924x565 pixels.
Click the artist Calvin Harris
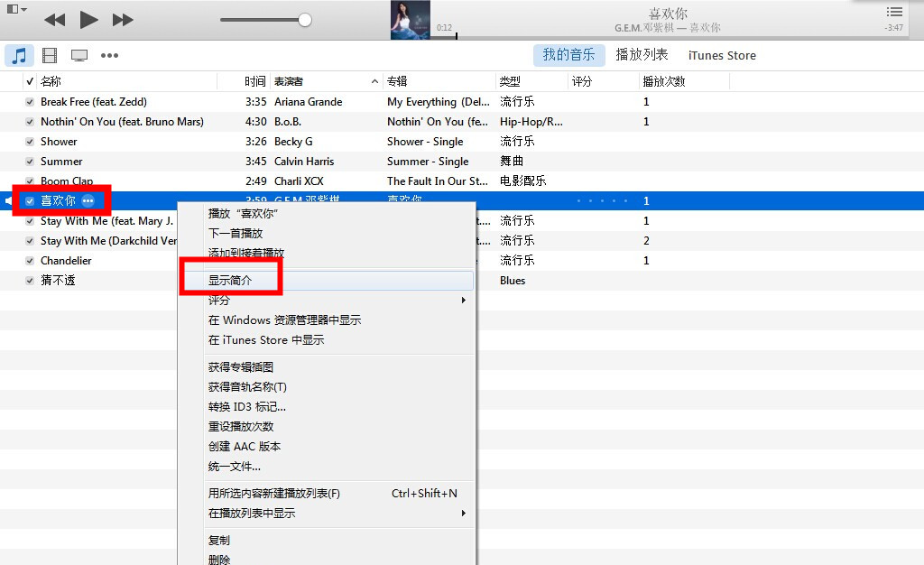pos(304,162)
